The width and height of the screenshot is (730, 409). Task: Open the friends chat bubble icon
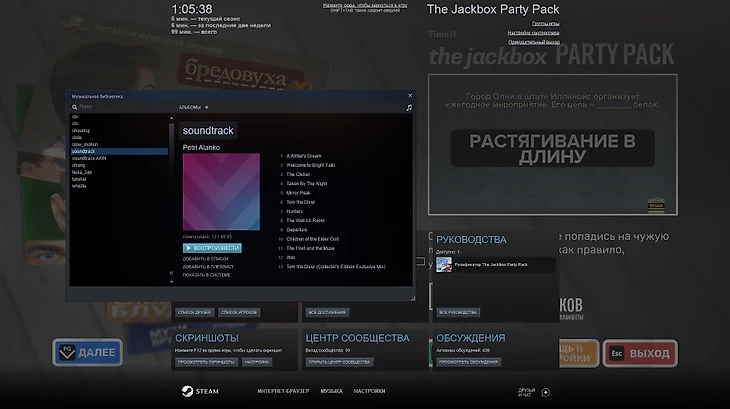546,393
